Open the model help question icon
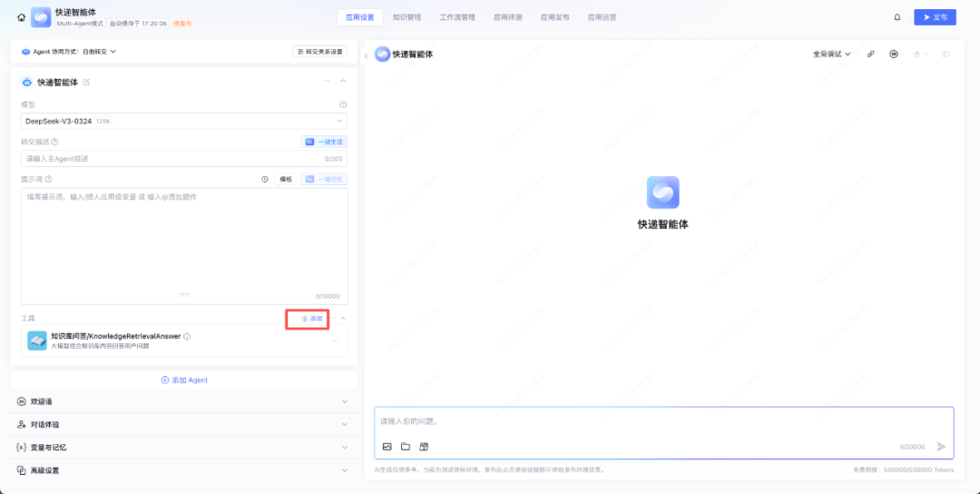The image size is (980, 494). (343, 104)
